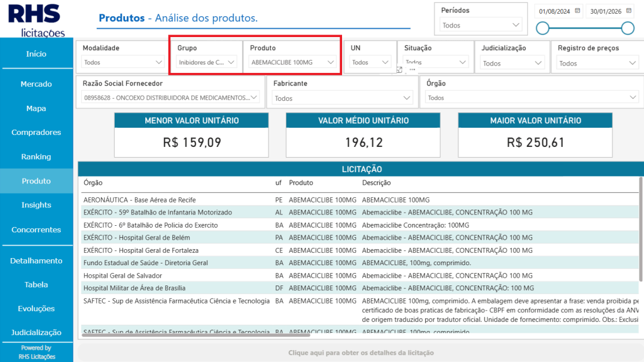Image resolution: width=644 pixels, height=362 pixels.
Task: Open the start date calendar picker
Action: (x=578, y=11)
